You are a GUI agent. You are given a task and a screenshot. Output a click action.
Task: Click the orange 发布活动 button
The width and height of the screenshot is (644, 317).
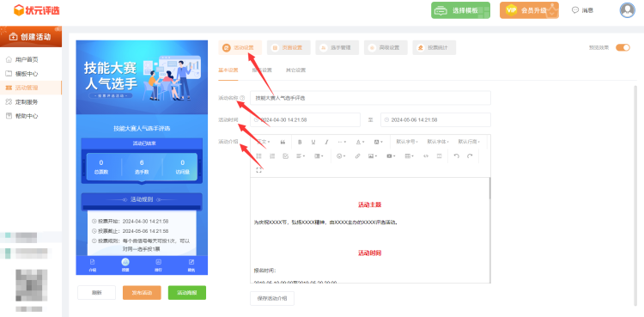pyautogui.click(x=142, y=293)
